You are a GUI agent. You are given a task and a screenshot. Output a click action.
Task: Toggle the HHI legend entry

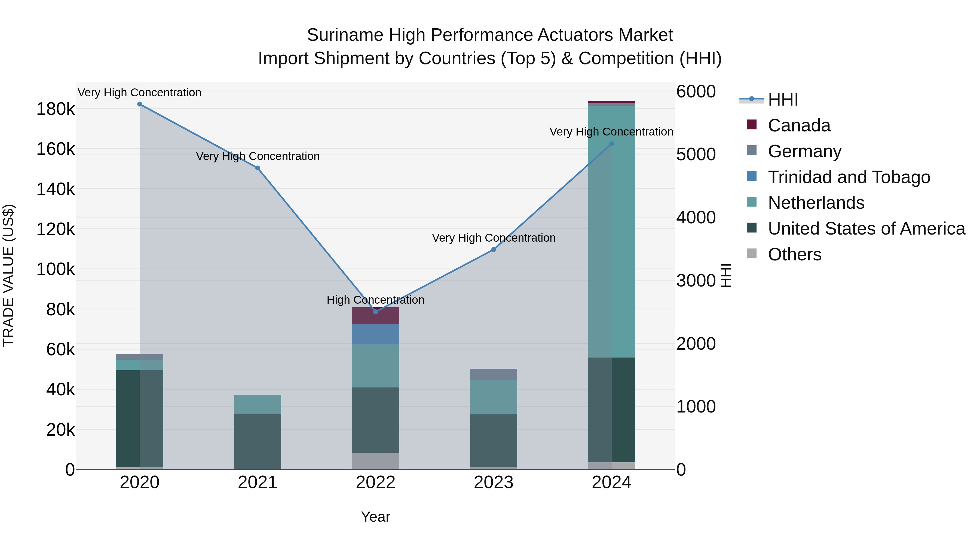click(768, 100)
